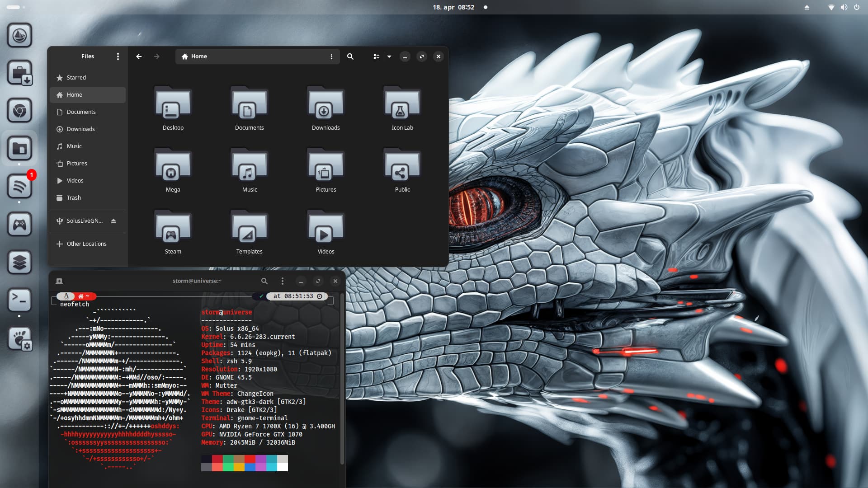The height and width of the screenshot is (488, 868).
Task: Click the clock 18. apr 08:52
Action: 453,7
